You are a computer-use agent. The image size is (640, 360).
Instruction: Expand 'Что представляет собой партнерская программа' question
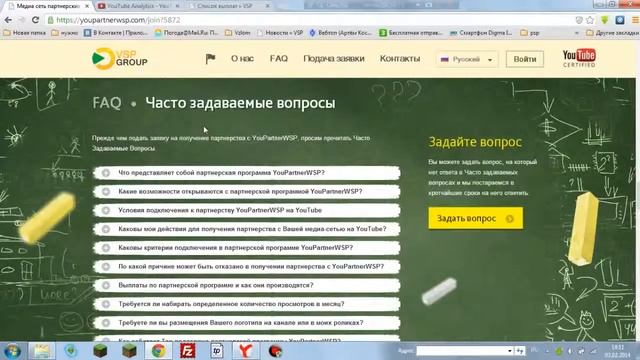[x=247, y=173]
